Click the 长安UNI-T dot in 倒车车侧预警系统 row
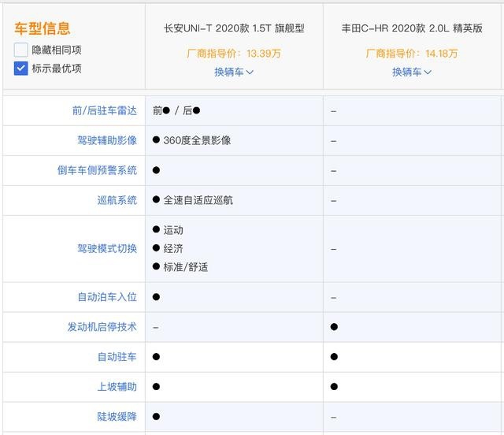Screen dimensions: 504x435 156,170
